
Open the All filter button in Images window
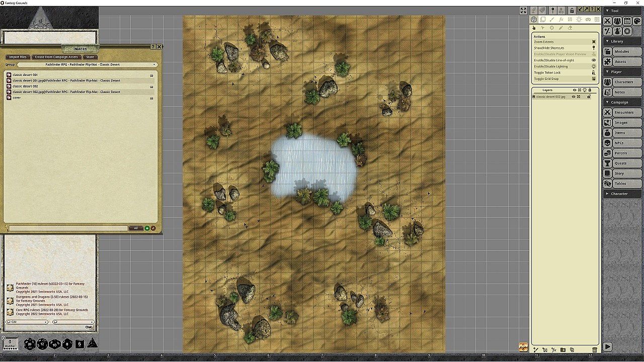(136, 228)
